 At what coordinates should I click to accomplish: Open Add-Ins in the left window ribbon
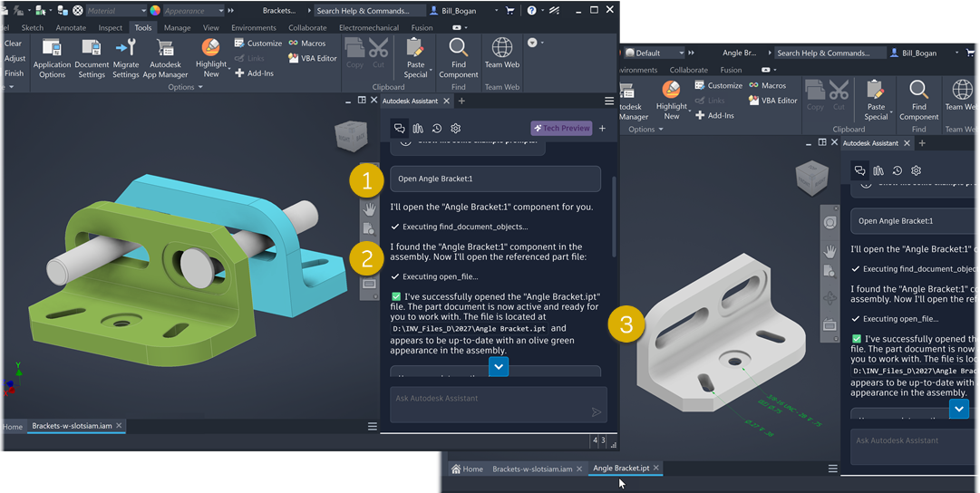pyautogui.click(x=255, y=73)
